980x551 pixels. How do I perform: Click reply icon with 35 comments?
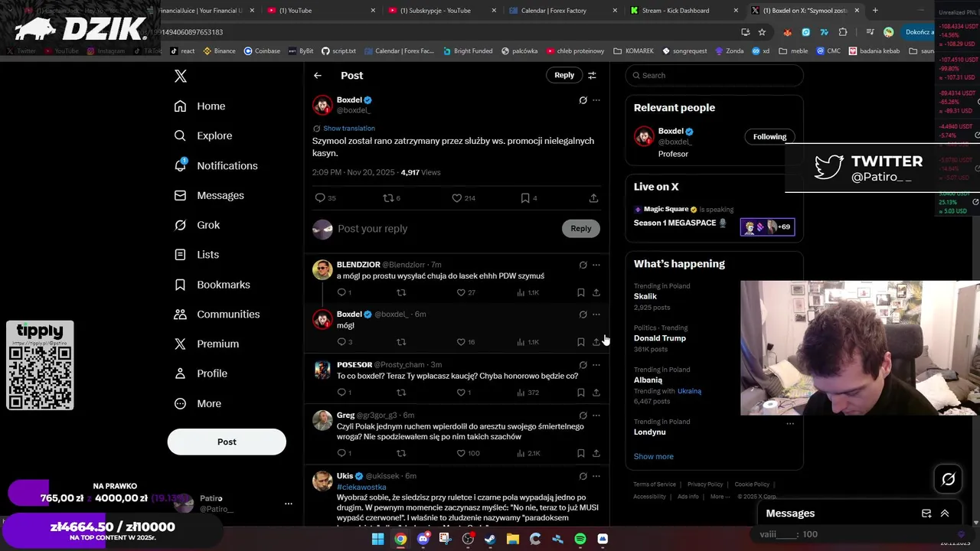coord(326,198)
